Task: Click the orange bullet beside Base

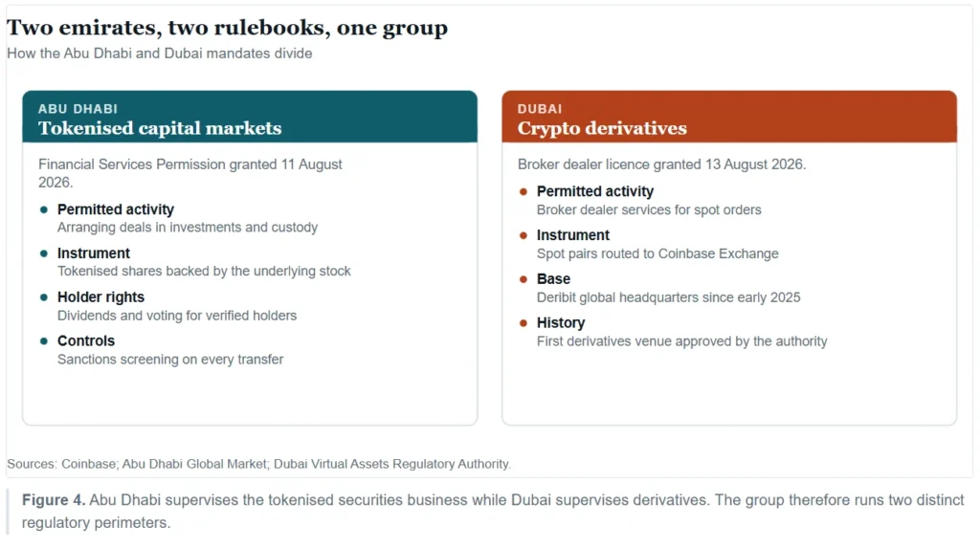Action: point(523,279)
